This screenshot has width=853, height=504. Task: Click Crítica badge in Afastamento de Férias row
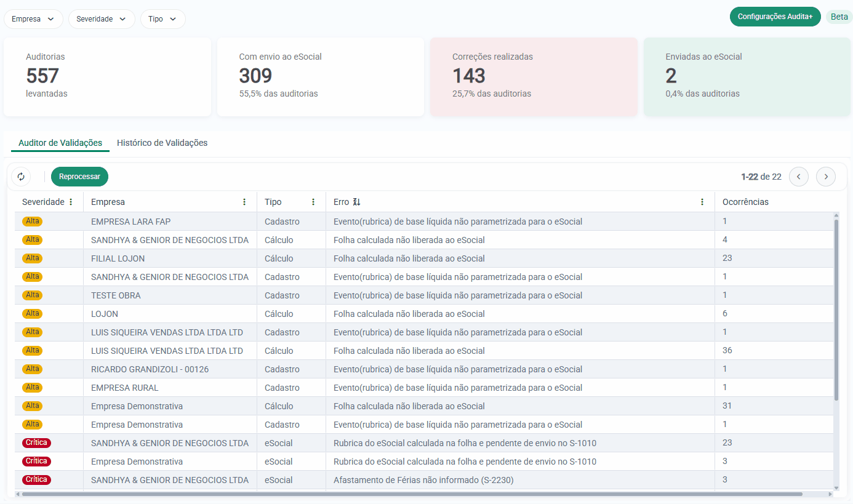36,480
